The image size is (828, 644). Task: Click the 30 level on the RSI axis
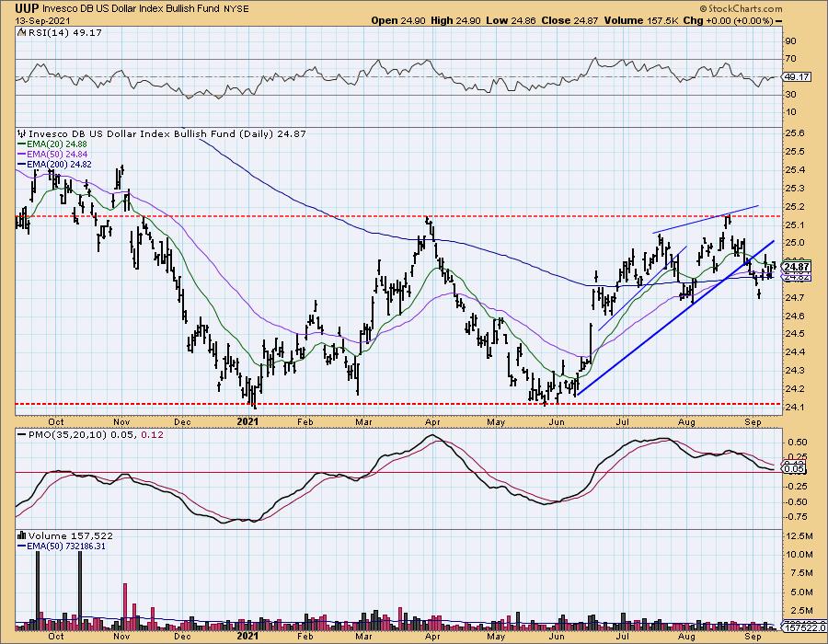[790, 95]
